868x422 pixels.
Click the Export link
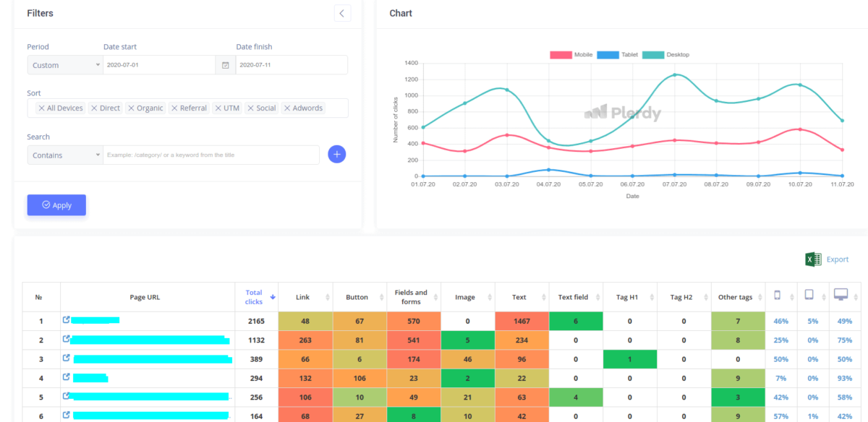click(x=837, y=259)
